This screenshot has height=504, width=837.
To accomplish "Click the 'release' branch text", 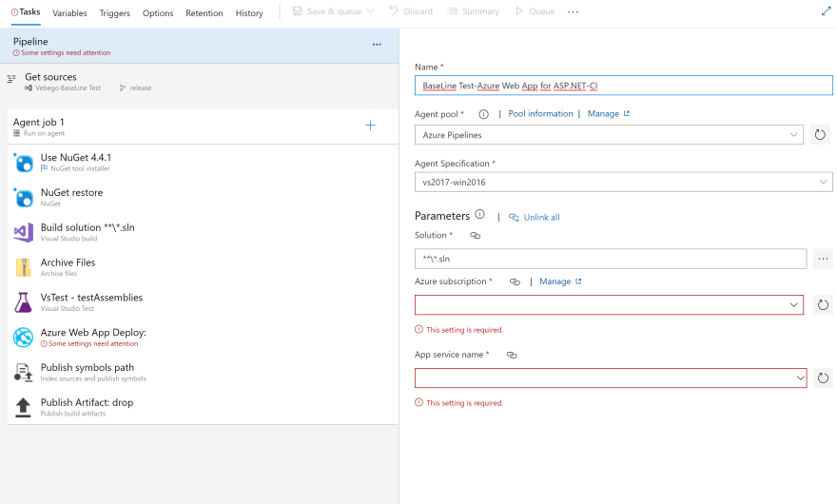I will pyautogui.click(x=141, y=88).
